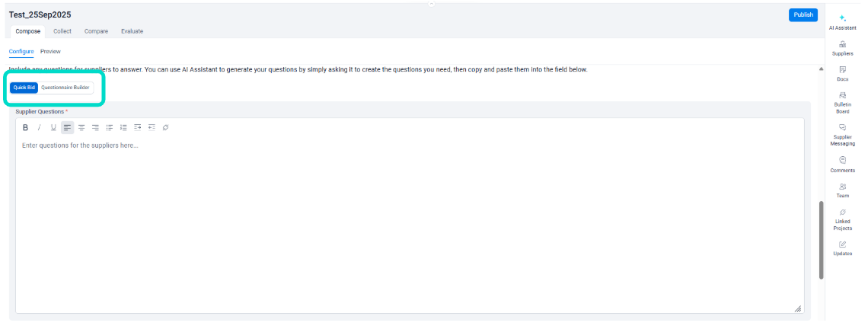This screenshot has height=323, width=868.
Task: Open the AI Assistant panel
Action: pyautogui.click(x=842, y=21)
